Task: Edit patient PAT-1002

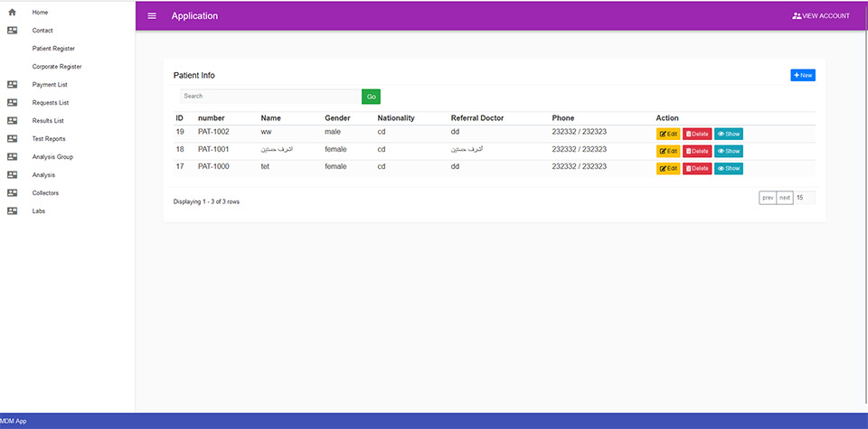Action: (x=668, y=134)
